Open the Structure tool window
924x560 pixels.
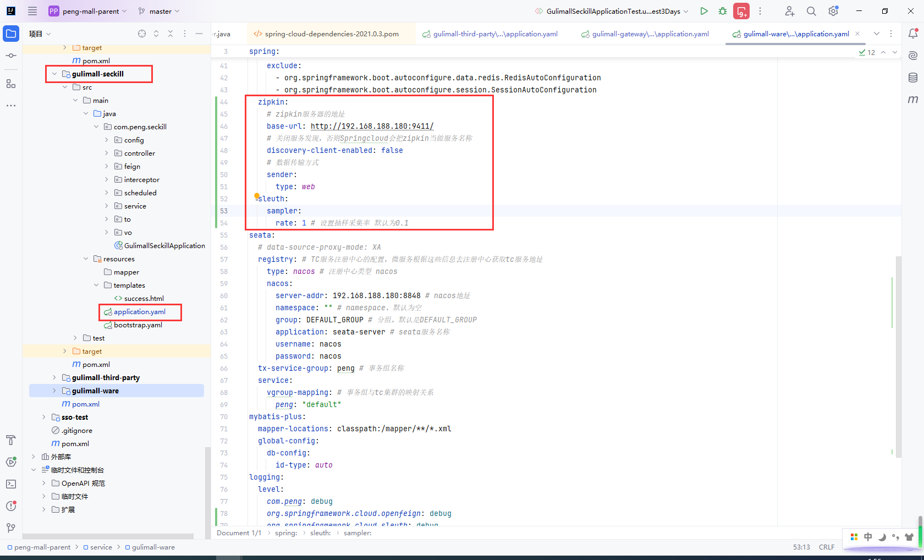(11, 84)
